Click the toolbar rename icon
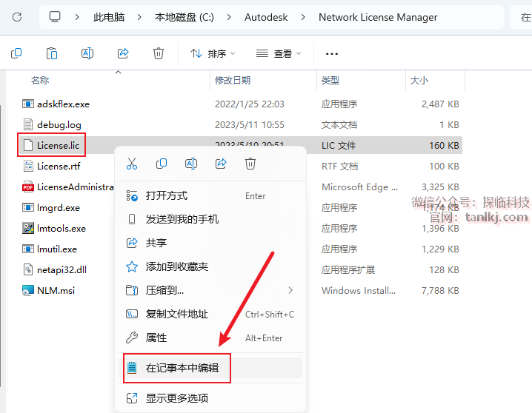This screenshot has height=413, width=532. click(x=87, y=53)
